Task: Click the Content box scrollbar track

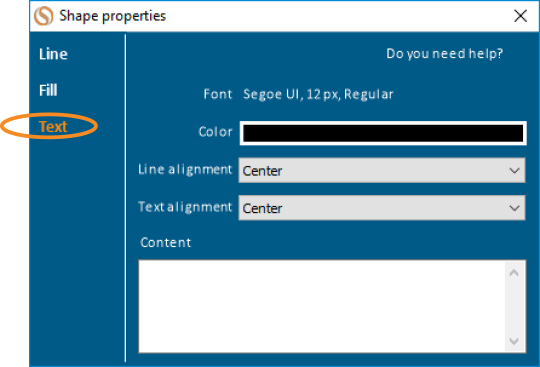Action: pyautogui.click(x=514, y=307)
